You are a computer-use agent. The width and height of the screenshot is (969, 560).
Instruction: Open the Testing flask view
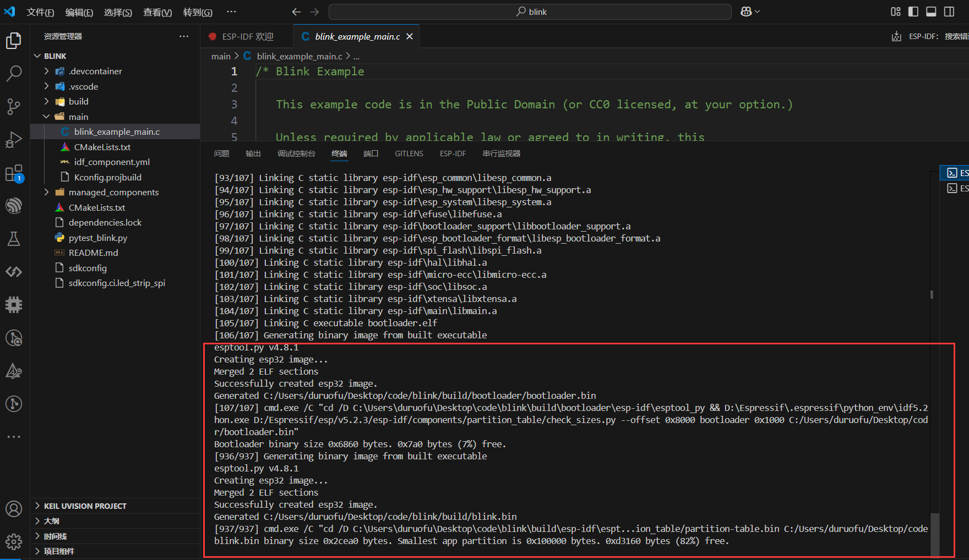tap(14, 239)
